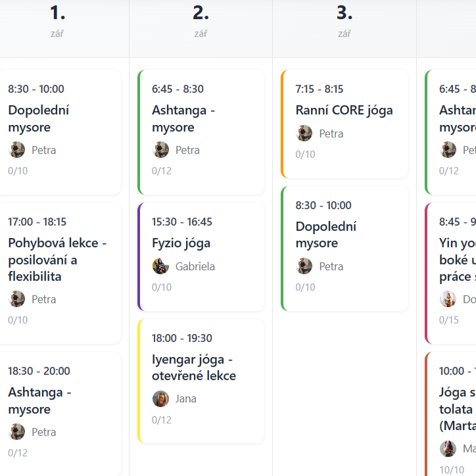Open Iyengar jóga - otevřené lekce

(x=201, y=381)
